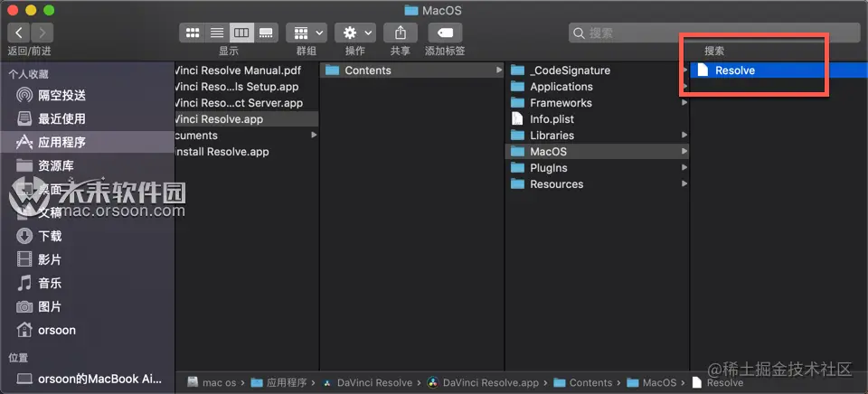Click the magnifier icon in search field

click(x=579, y=33)
